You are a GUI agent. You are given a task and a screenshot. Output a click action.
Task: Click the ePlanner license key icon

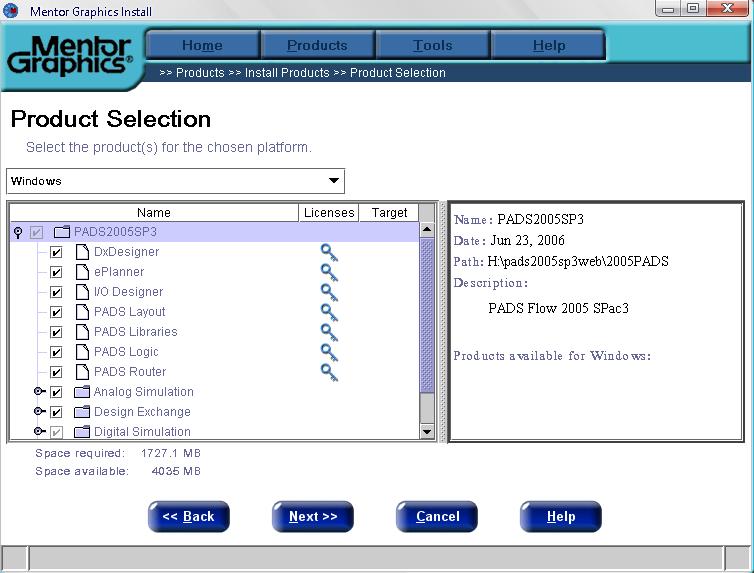[329, 273]
